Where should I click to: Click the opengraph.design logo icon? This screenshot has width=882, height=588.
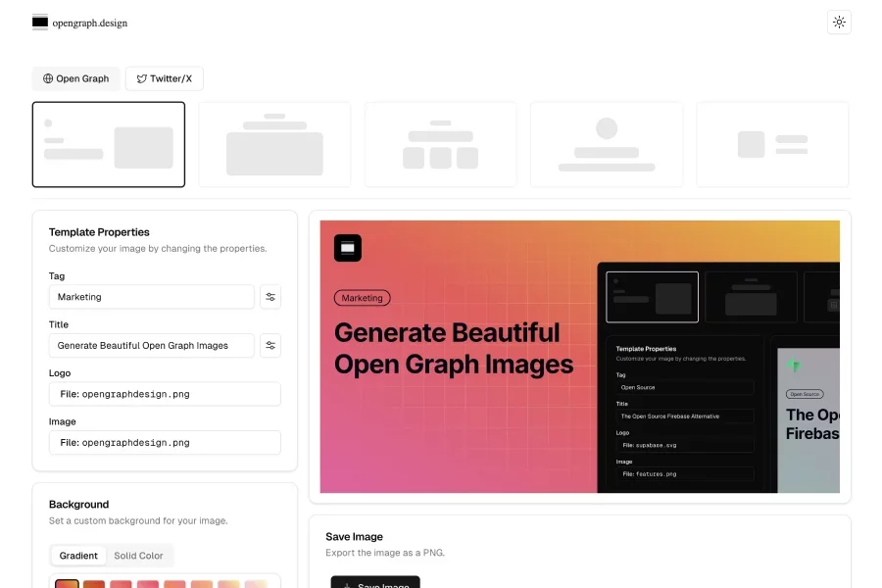[39, 21]
